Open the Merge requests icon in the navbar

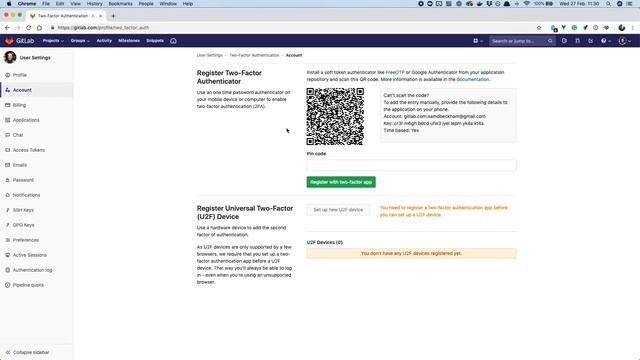click(x=578, y=41)
